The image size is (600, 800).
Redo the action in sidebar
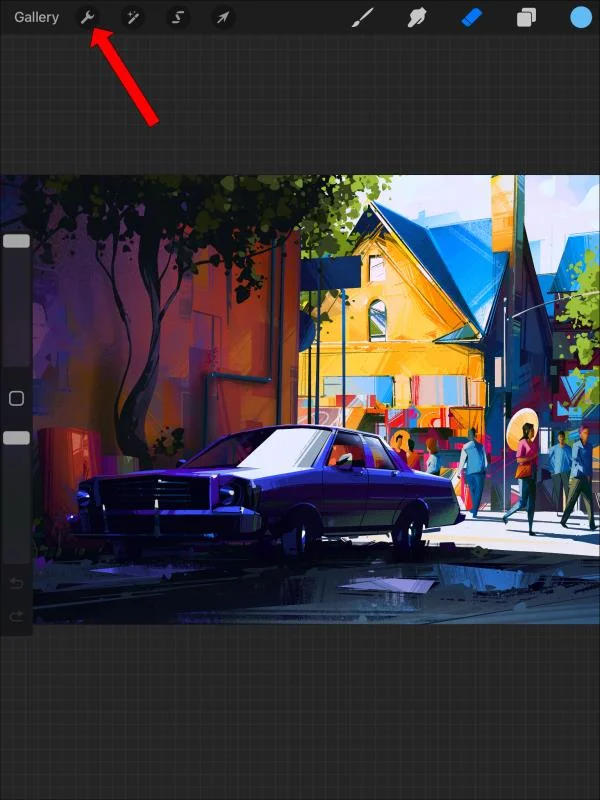[16, 617]
